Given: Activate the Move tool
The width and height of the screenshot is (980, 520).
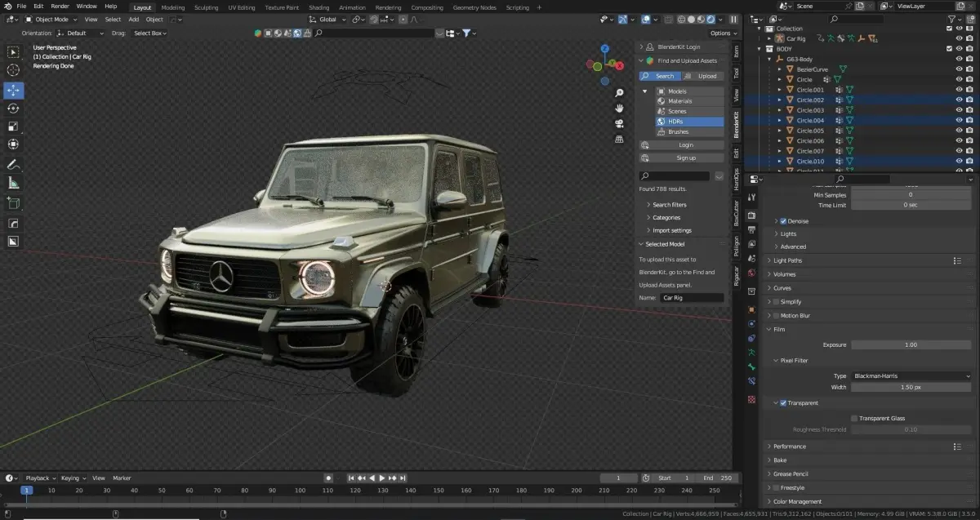Looking at the screenshot, I should tap(13, 90).
